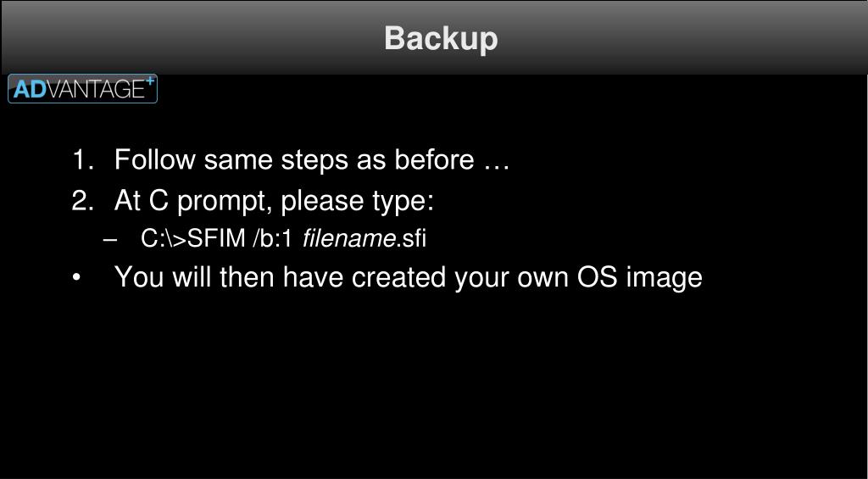Click the round bullet point before 'You'
Viewport: 868px width, 479px height.
pyautogui.click(x=77, y=279)
